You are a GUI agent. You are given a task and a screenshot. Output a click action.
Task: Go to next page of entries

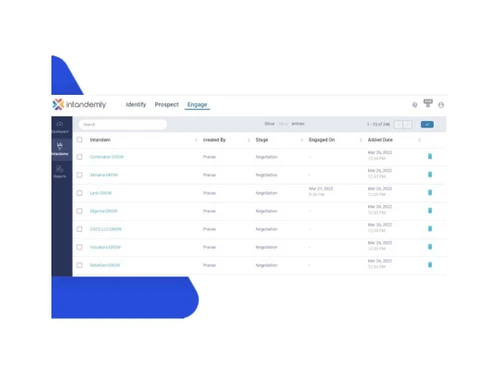tap(407, 124)
